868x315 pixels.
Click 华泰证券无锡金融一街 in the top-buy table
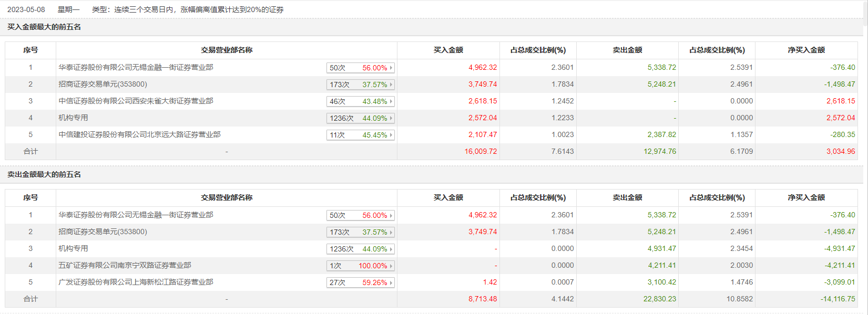[x=136, y=68]
